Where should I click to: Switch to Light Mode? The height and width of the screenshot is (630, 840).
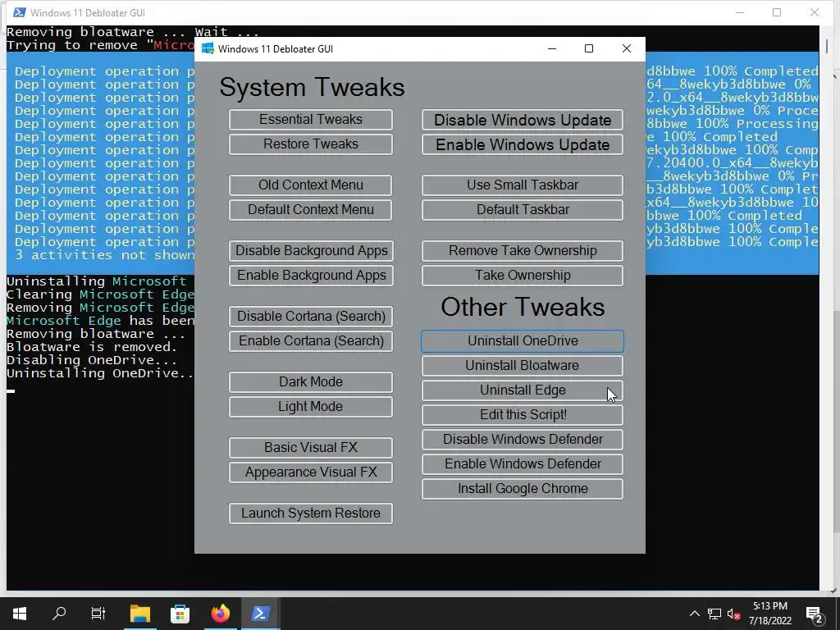pyautogui.click(x=311, y=407)
